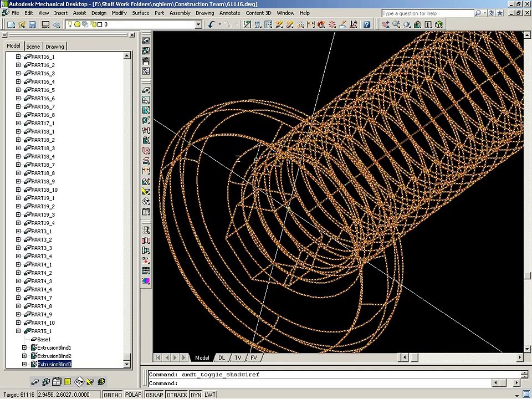This screenshot has height=399, width=532.
Task: Open the blue question mark Help icon
Action: 367,24
